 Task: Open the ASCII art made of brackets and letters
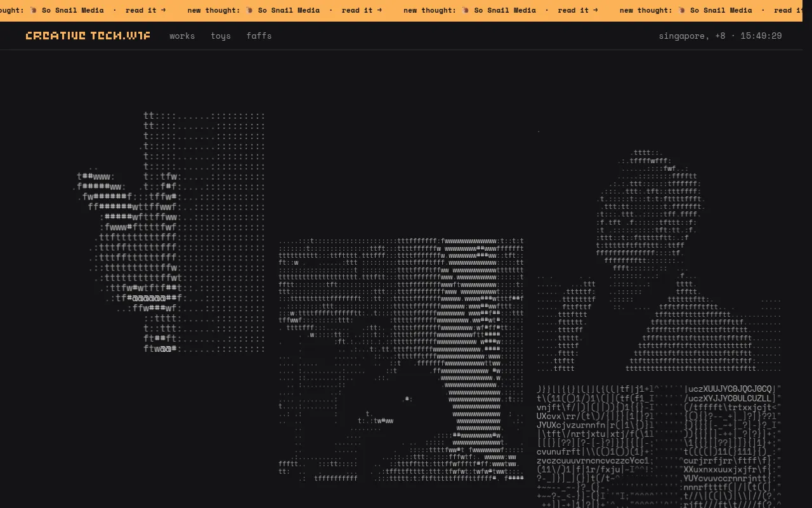click(x=659, y=446)
